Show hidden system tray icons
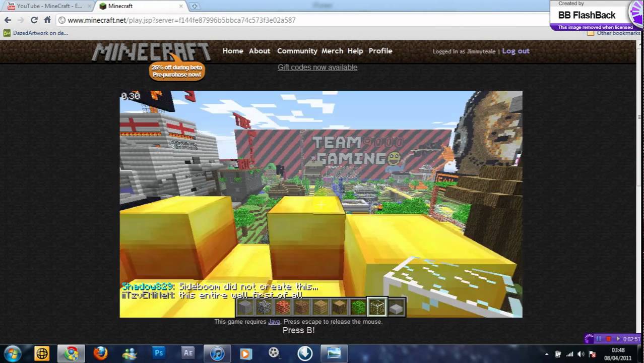This screenshot has width=644, height=363. 547,354
